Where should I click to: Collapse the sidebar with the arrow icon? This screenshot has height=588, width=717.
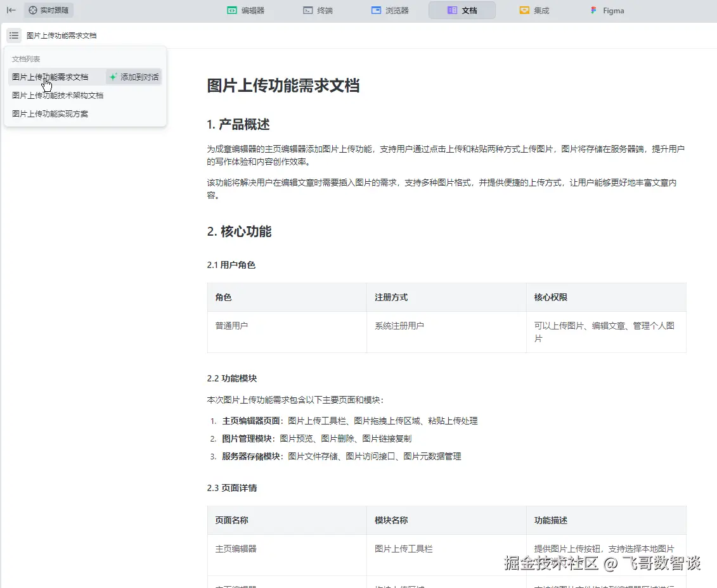click(x=11, y=10)
